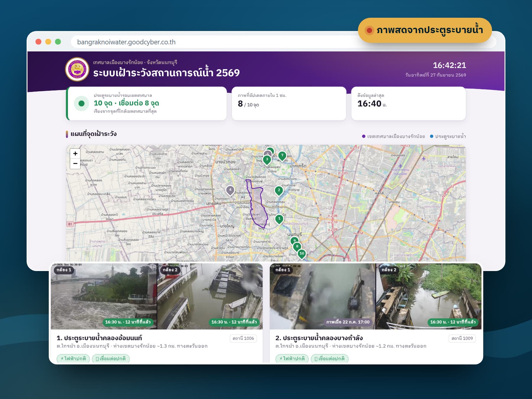Open camera 2 image of Khlong Bang Kamlang gate

point(429,296)
